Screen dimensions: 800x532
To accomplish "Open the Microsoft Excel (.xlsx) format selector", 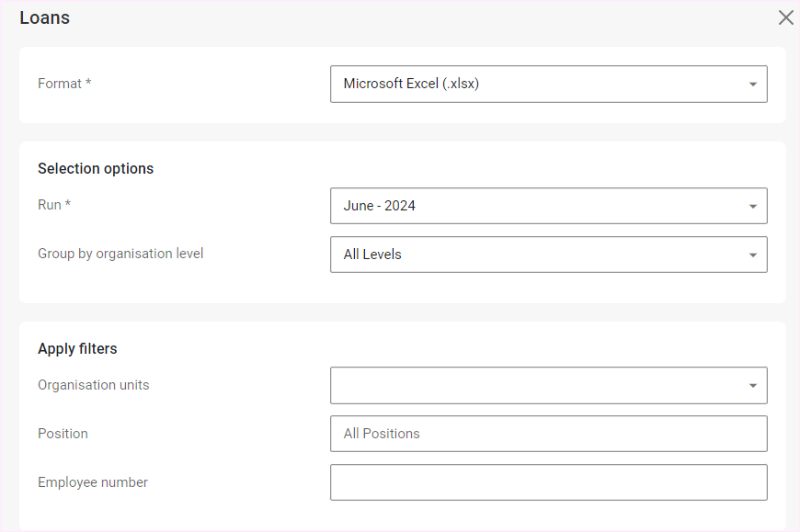I will (x=533, y=84).
